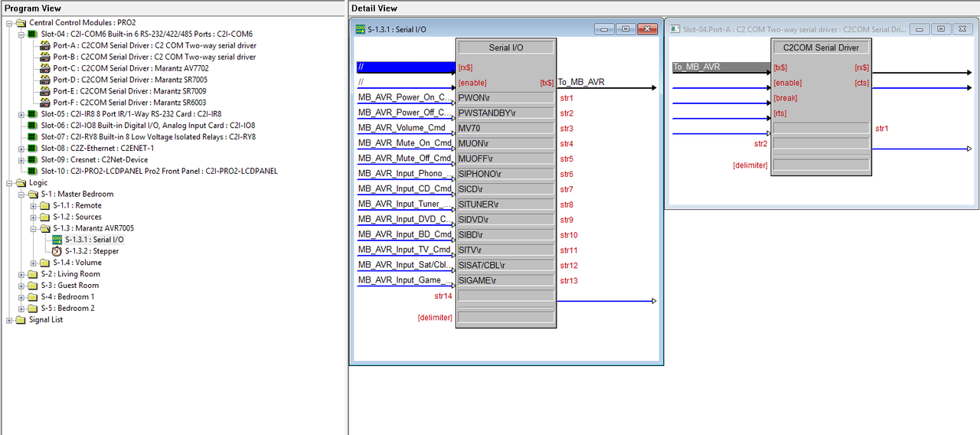Click the MB_AVR_Input_TV_Cmd signal field
The height and width of the screenshot is (435, 980).
[x=406, y=250]
